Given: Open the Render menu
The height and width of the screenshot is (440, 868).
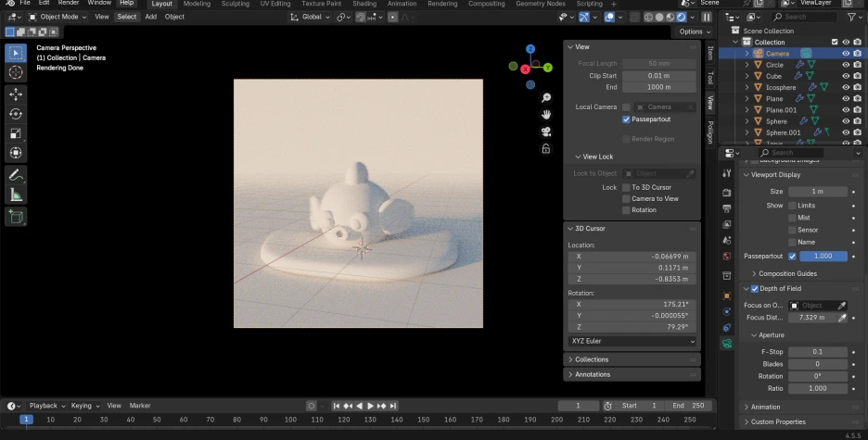Looking at the screenshot, I should point(69,4).
